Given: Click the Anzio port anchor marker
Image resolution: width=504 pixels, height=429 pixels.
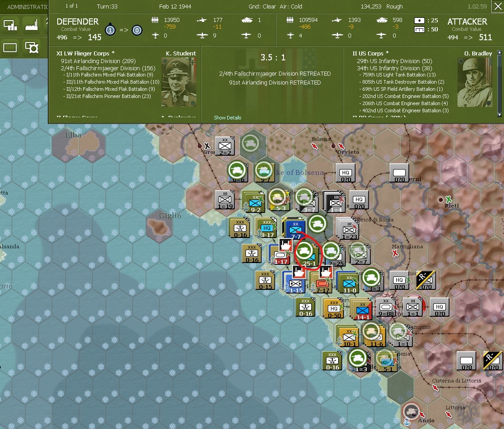Looking at the screenshot, I should pos(407,421).
